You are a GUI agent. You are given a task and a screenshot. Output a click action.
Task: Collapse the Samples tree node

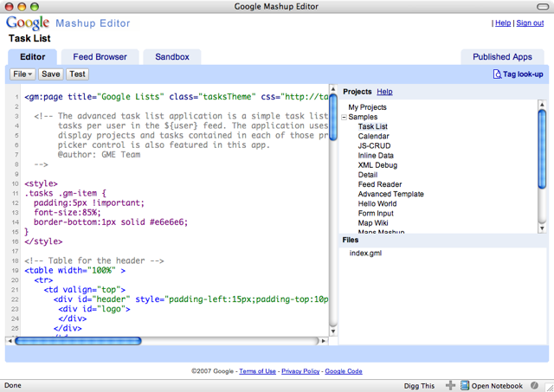coord(345,117)
